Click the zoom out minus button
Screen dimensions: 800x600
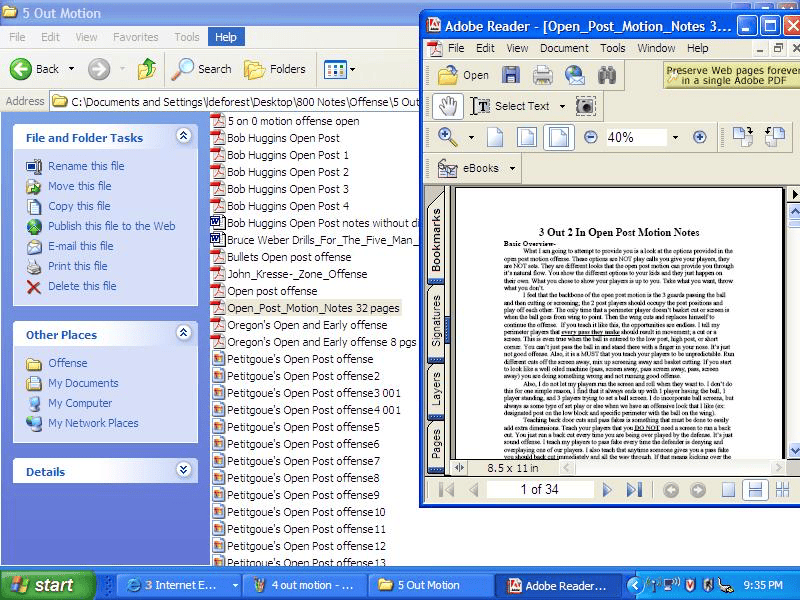coord(590,137)
